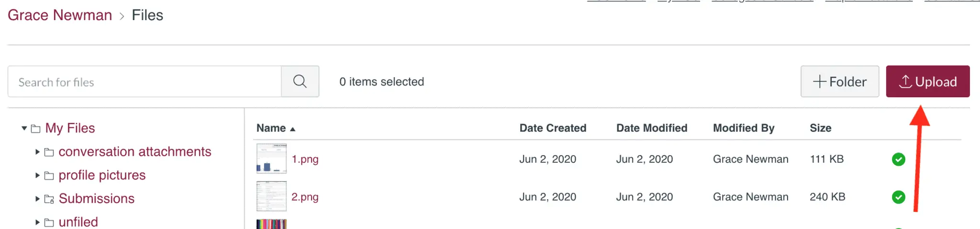Screen dimensions: 980x229
Task: Sort files by Date Created column
Action: (x=553, y=128)
